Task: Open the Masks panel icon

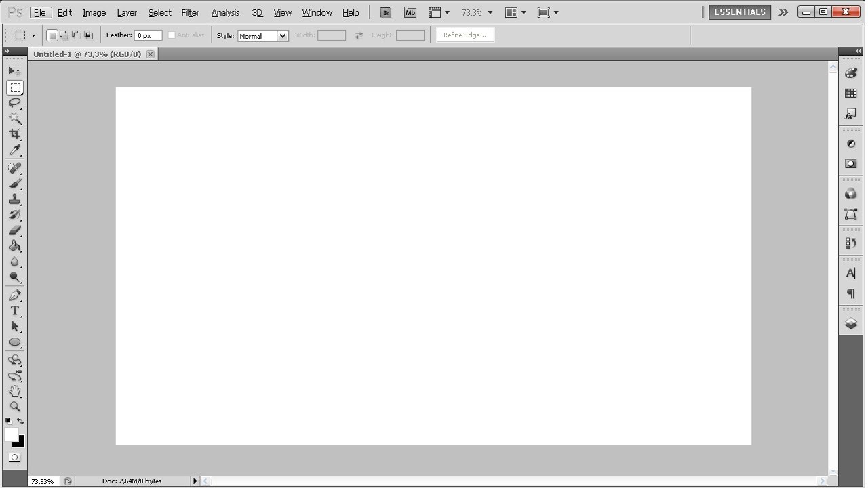Action: click(x=851, y=164)
